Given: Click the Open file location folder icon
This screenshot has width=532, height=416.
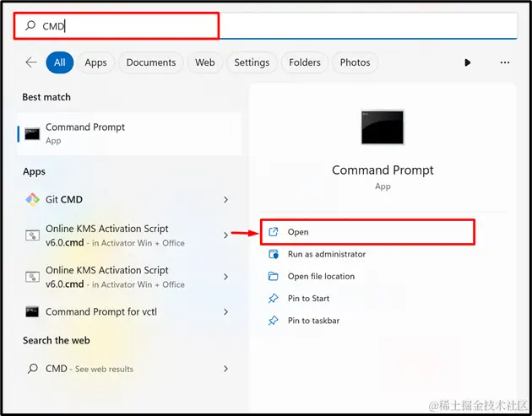Looking at the screenshot, I should pos(273,276).
